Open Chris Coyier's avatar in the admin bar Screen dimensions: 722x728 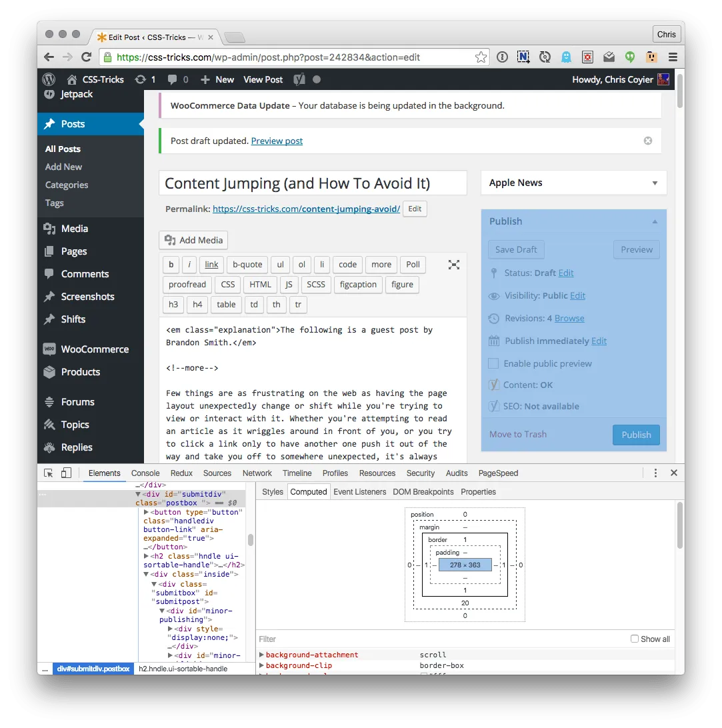pyautogui.click(x=663, y=79)
